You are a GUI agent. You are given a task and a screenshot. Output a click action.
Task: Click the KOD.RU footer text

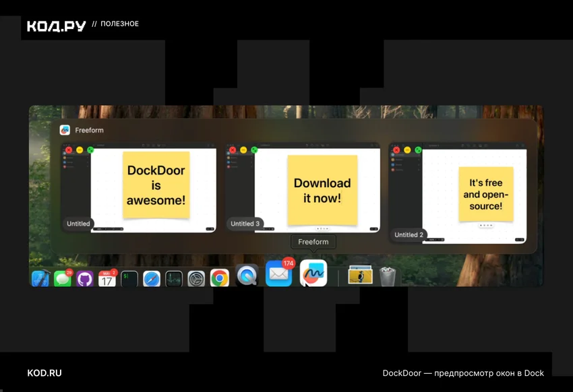coord(44,373)
